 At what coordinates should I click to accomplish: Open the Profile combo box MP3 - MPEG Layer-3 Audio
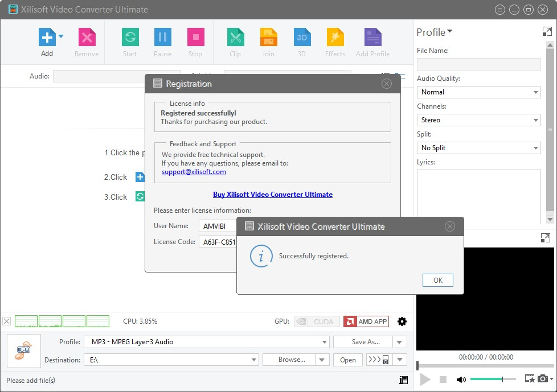point(207,342)
